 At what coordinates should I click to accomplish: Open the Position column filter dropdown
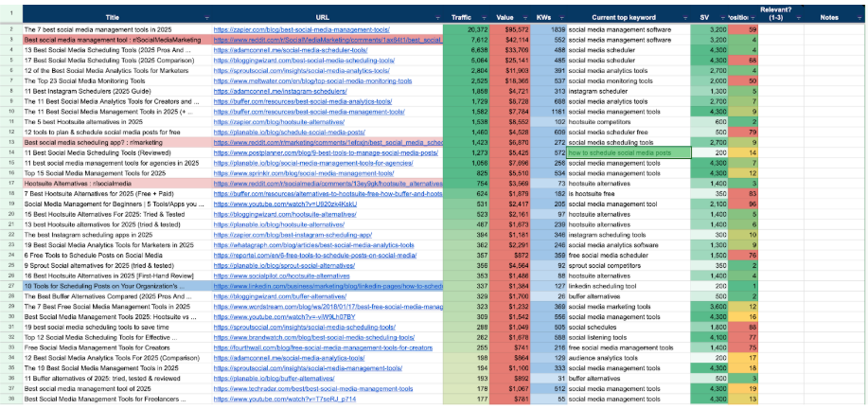(753, 18)
